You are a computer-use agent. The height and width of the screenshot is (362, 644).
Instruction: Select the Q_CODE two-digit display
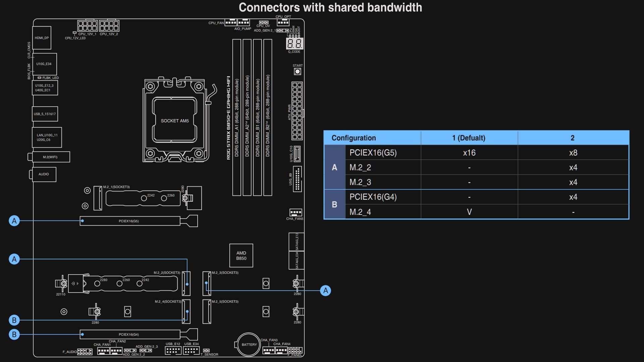pyautogui.click(x=294, y=44)
